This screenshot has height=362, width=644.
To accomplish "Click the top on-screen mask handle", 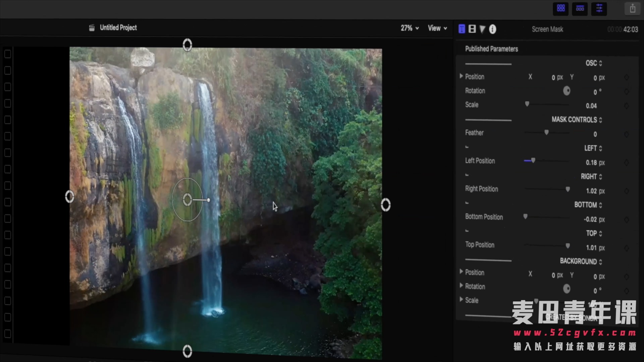I will [187, 45].
